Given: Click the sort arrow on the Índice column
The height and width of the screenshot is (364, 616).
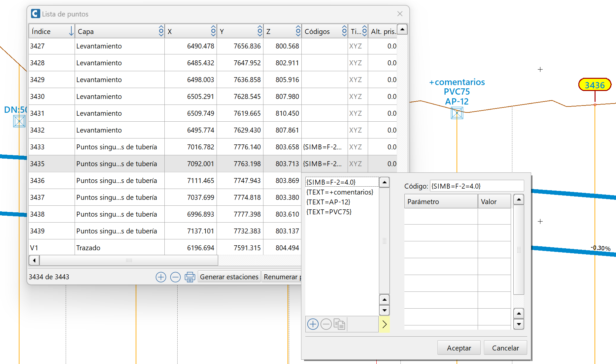Looking at the screenshot, I should [72, 31].
